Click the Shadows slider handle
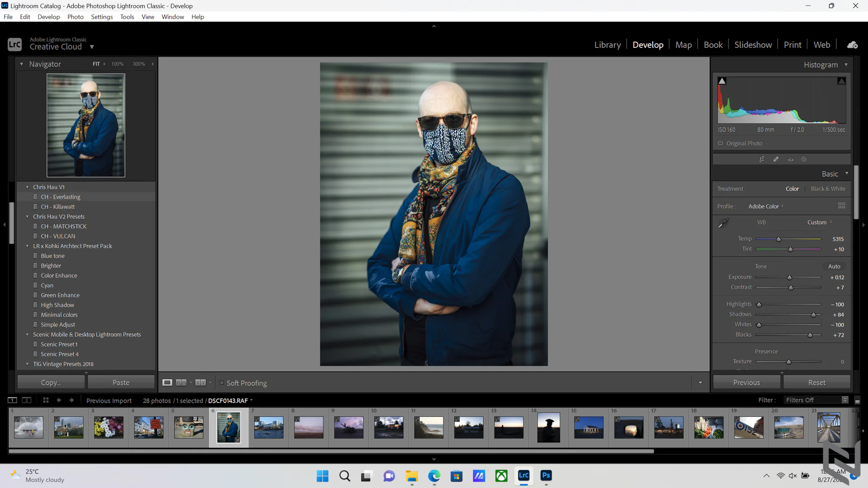The width and height of the screenshot is (868, 488). click(813, 315)
